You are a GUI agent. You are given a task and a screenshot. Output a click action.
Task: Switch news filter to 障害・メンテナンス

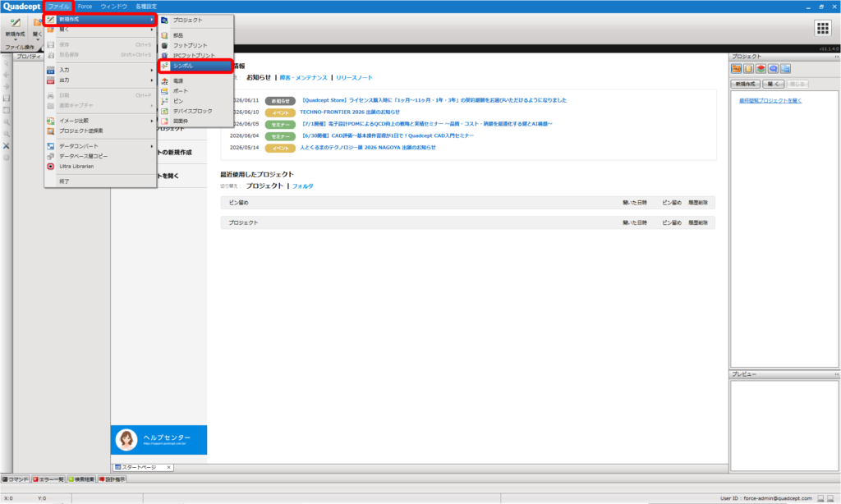(304, 78)
